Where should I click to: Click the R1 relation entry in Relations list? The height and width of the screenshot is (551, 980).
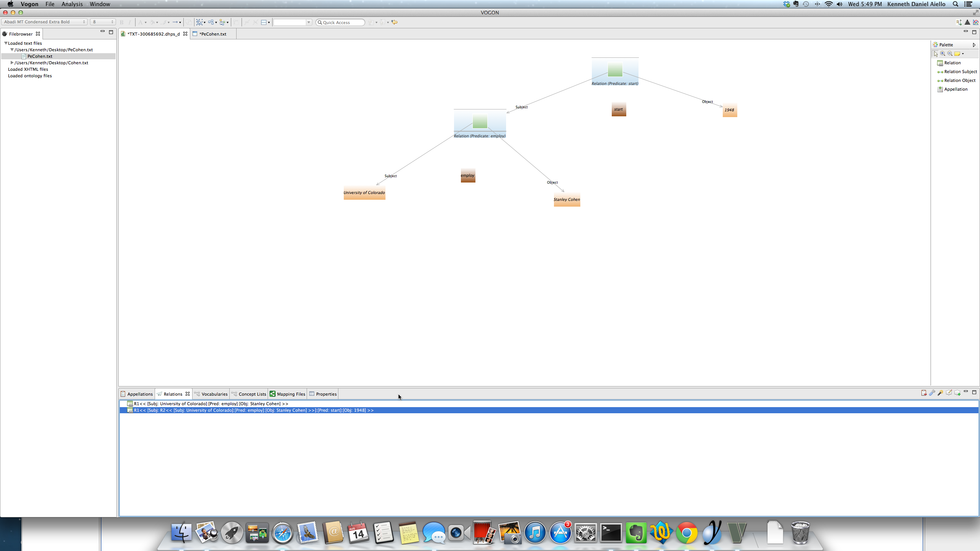tap(211, 404)
